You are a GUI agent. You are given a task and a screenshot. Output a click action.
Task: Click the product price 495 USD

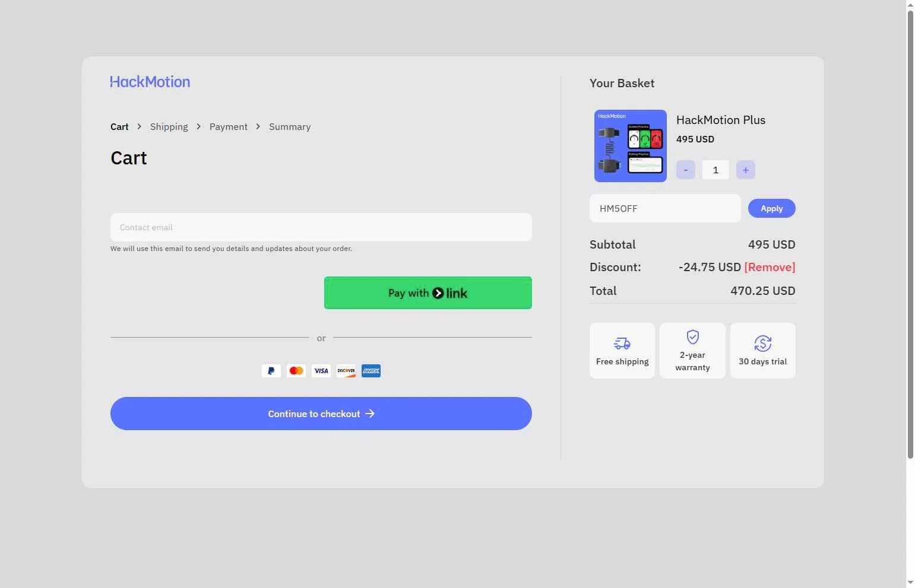coord(695,139)
